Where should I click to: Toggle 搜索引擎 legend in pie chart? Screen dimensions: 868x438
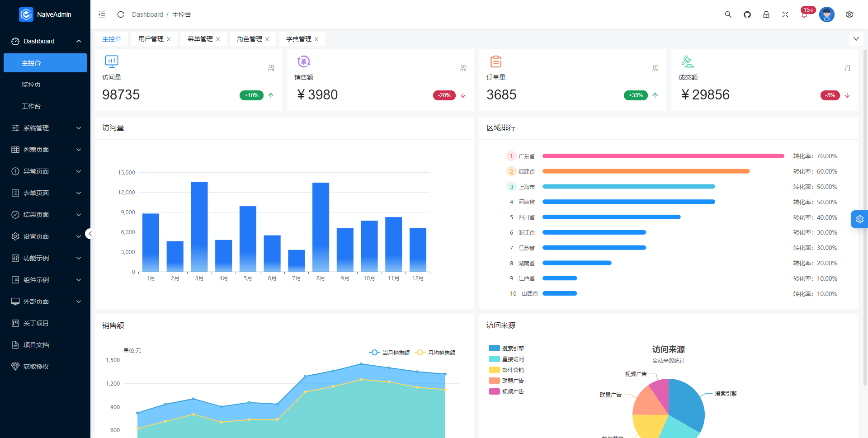pos(506,349)
